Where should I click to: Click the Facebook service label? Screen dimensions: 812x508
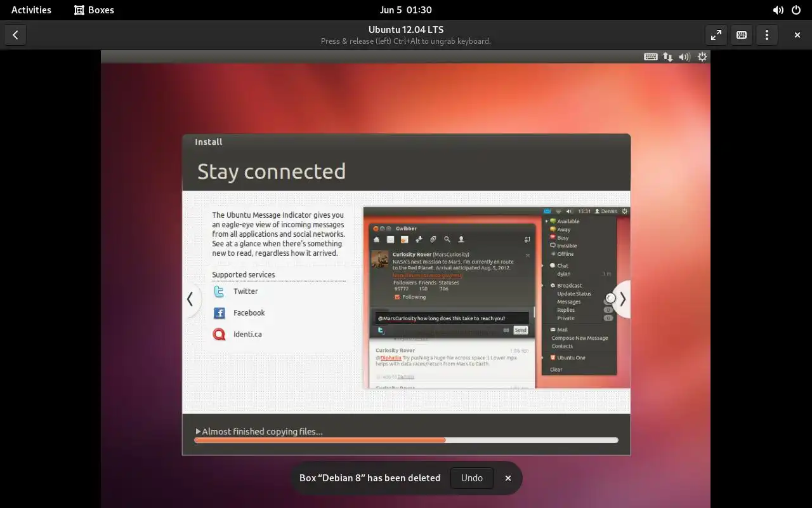click(x=249, y=313)
